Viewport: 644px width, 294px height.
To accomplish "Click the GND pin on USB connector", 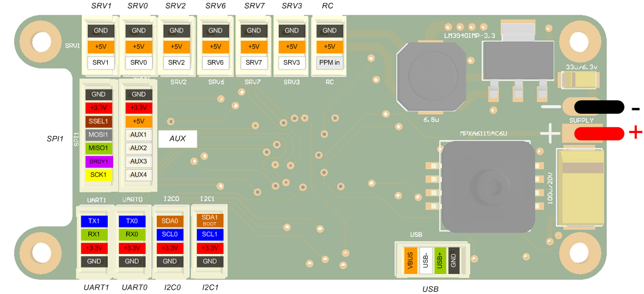I will 454,260.
